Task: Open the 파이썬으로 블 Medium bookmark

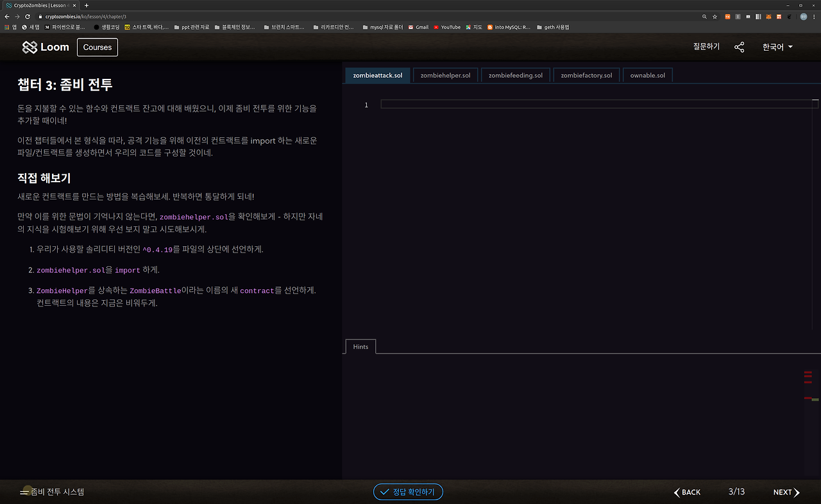Action: tap(65, 27)
